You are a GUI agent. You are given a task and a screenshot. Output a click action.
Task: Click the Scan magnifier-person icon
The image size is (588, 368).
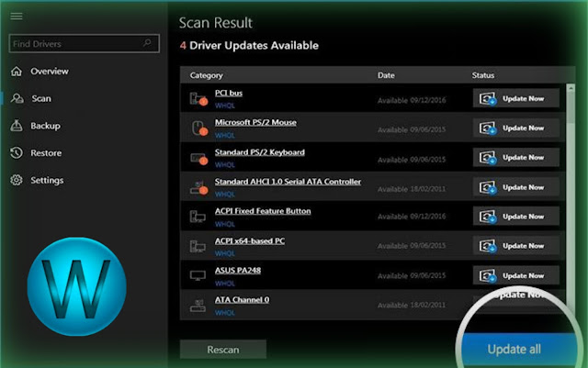(17, 98)
